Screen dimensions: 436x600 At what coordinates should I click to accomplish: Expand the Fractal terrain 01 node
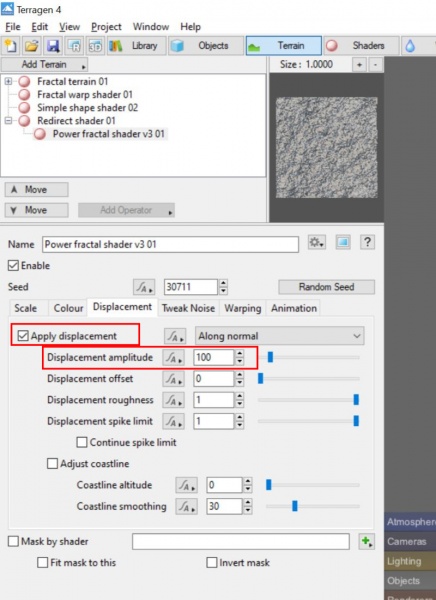pyautogui.click(x=8, y=81)
